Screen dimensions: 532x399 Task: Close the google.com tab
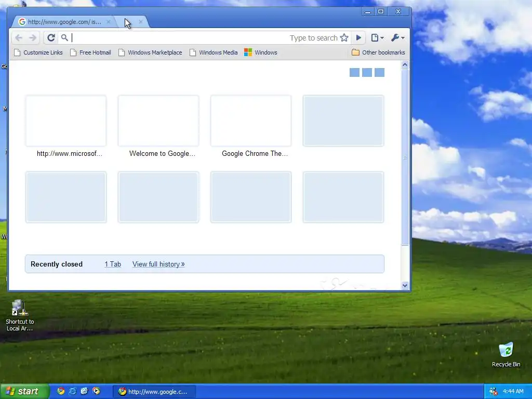108,22
